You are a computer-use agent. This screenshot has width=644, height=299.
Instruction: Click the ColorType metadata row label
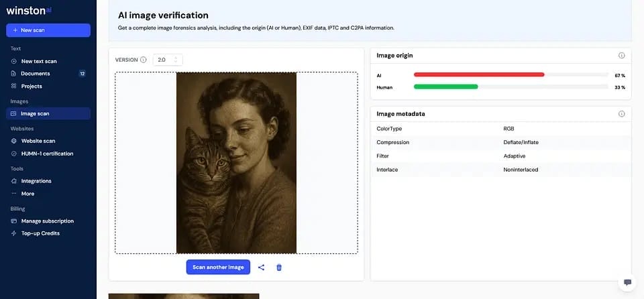pyautogui.click(x=389, y=129)
